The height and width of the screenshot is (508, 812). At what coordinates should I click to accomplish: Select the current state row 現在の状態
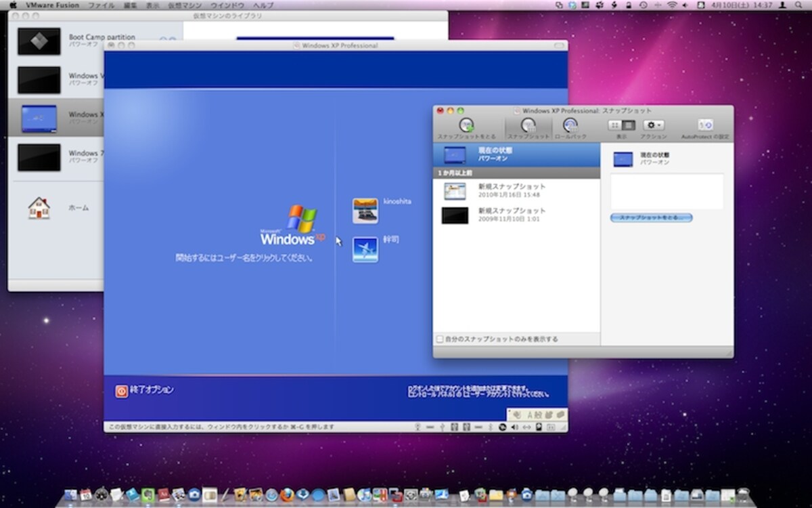point(516,154)
